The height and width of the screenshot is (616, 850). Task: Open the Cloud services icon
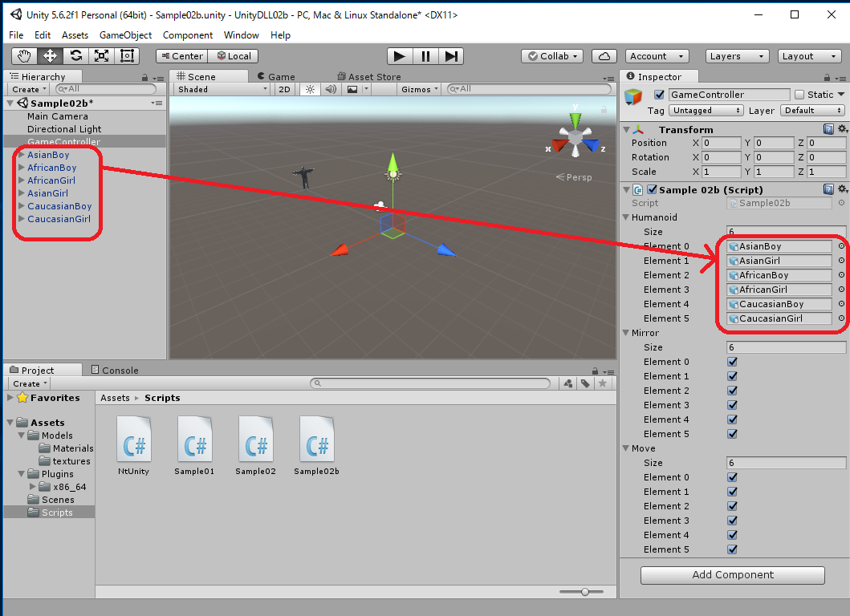[604, 56]
